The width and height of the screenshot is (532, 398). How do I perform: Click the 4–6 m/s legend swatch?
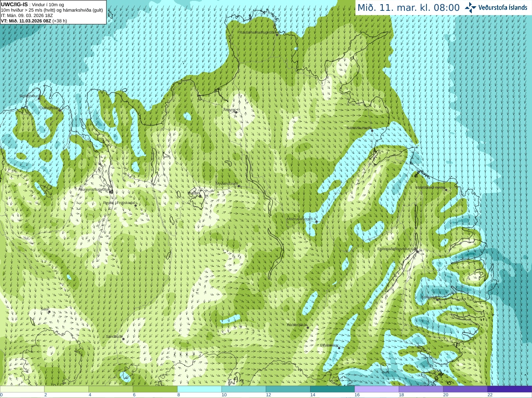pos(111,389)
